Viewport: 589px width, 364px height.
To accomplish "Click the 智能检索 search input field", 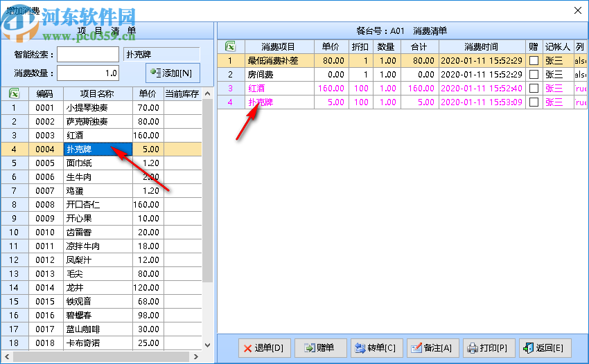I will click(x=88, y=55).
